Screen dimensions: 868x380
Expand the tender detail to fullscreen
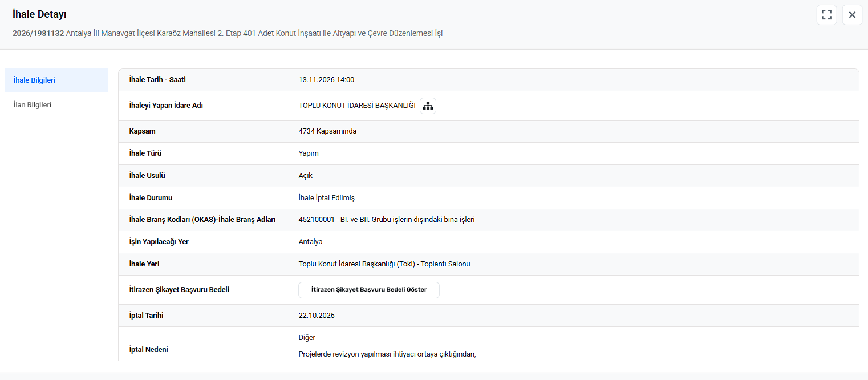(827, 15)
